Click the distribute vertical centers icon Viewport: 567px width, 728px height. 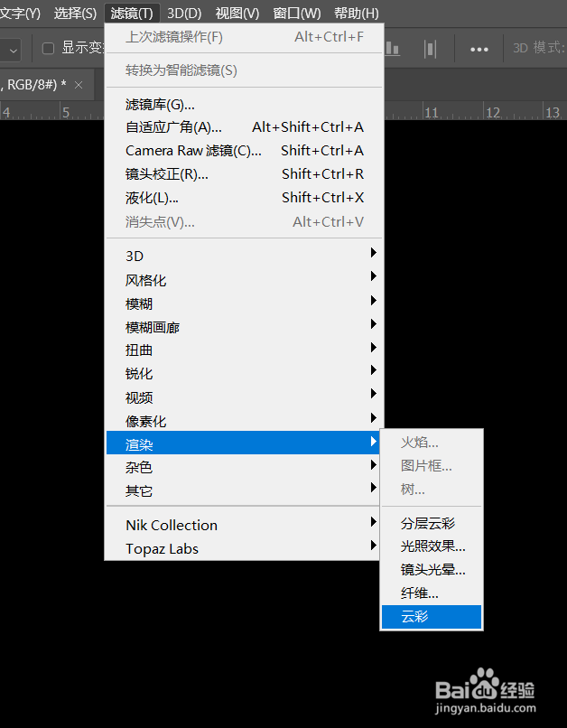click(x=430, y=48)
